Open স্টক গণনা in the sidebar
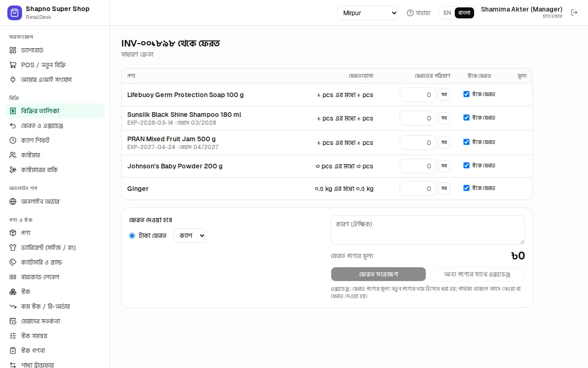 (x=55, y=351)
